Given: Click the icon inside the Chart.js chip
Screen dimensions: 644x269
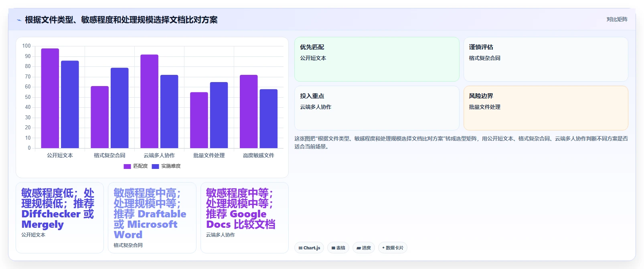Looking at the screenshot, I should (300, 248).
